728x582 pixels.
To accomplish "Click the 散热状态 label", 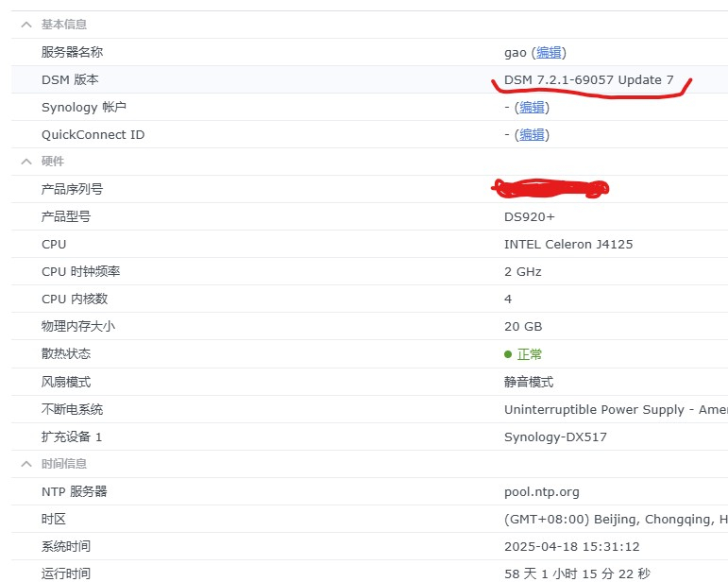I will (66, 354).
